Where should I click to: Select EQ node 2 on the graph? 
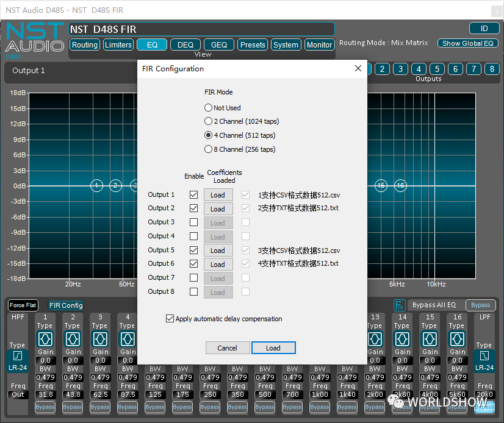coord(116,185)
